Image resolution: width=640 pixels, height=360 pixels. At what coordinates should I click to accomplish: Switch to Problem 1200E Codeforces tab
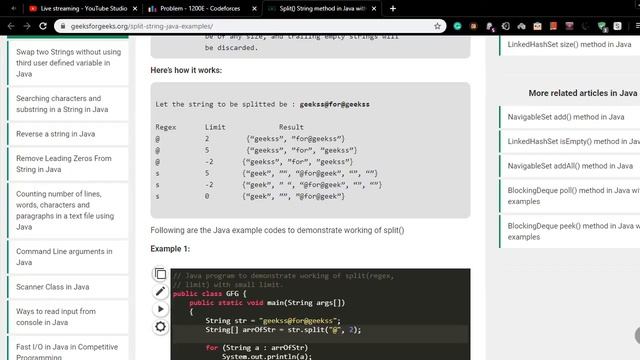[202, 8]
